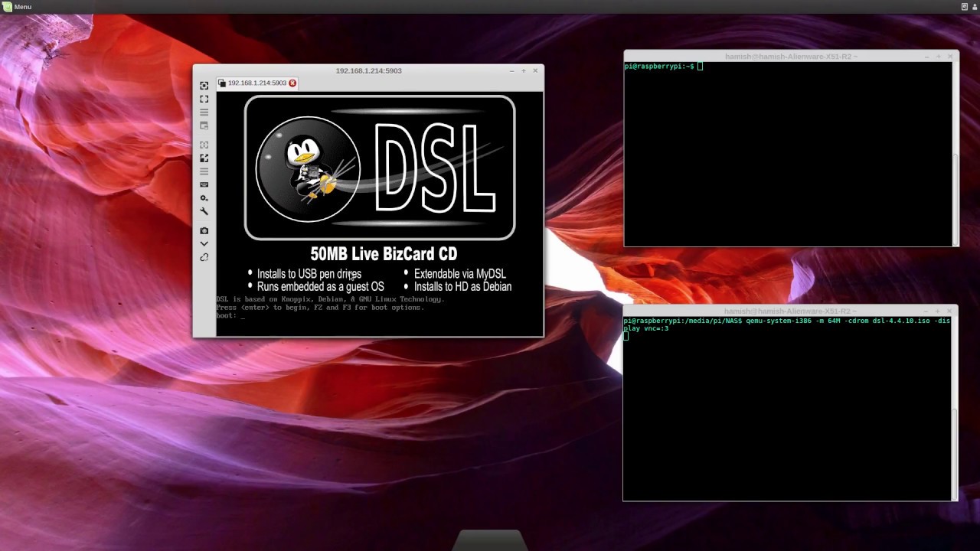The image size is (980, 551).
Task: Click the 'Installs to USB pen drives' bullet text
Action: [309, 273]
